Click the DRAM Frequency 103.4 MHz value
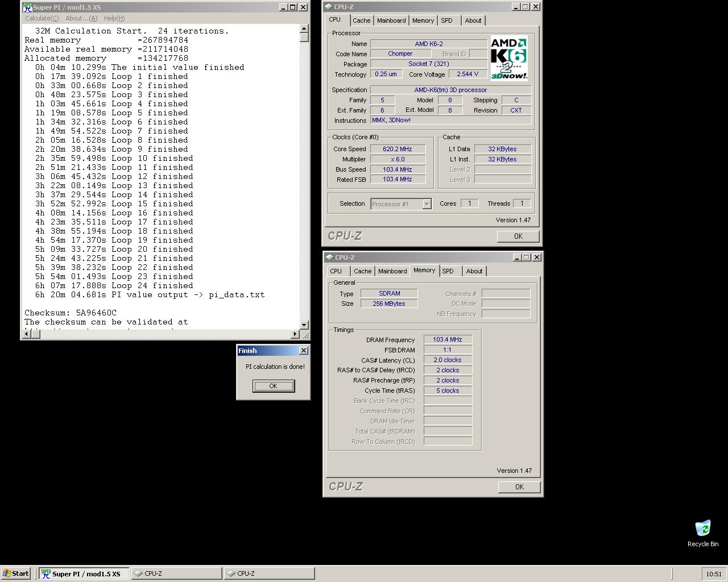 [448, 340]
